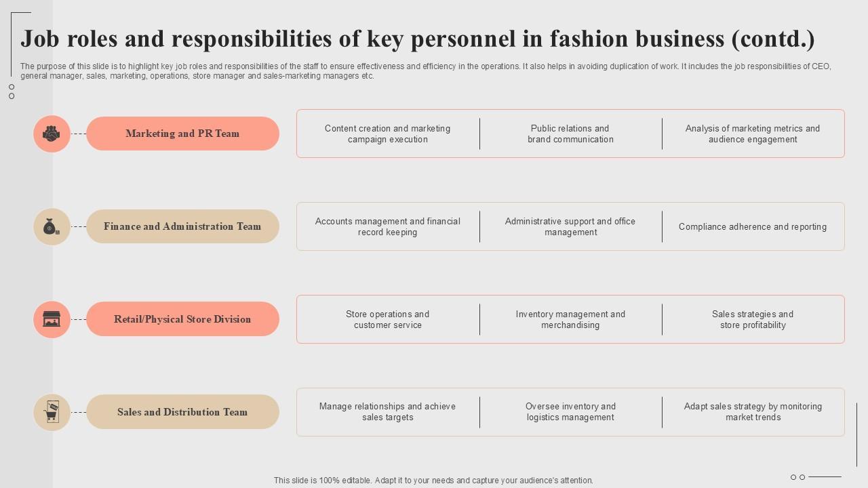Image resolution: width=868 pixels, height=488 pixels.
Task: Click 'Inventory management and merchandising' text
Action: pos(570,320)
